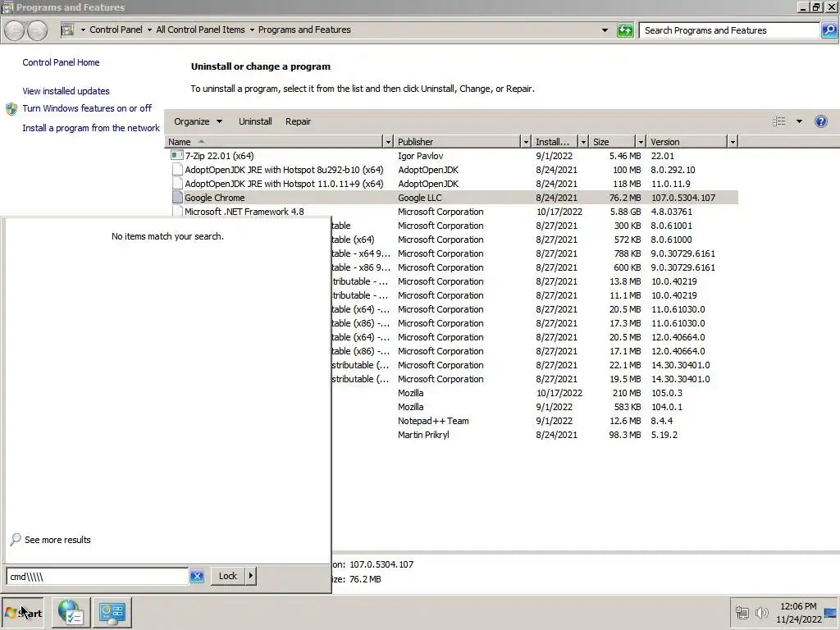Click the Show desktop tray icon
Screen dimensions: 840x630
(x=830, y=612)
